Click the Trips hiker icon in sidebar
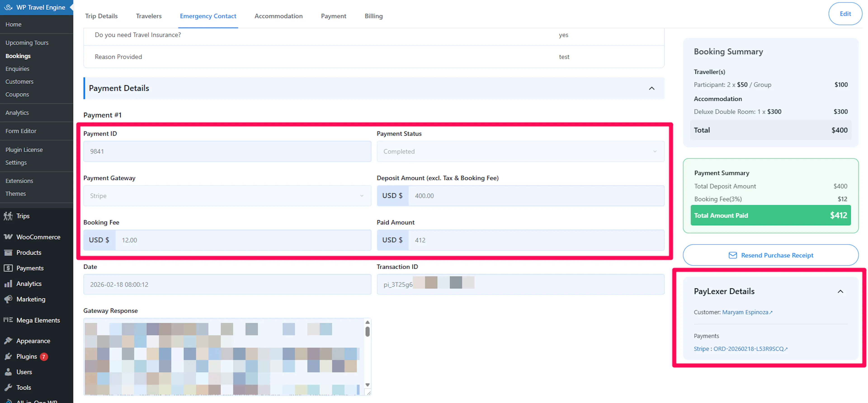 click(8, 216)
